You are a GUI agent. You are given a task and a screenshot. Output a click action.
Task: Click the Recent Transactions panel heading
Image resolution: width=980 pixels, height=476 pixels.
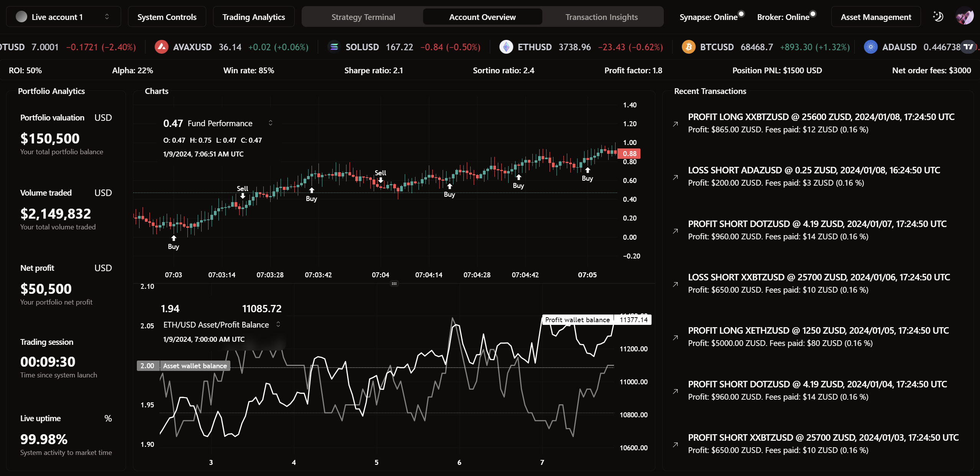(710, 91)
